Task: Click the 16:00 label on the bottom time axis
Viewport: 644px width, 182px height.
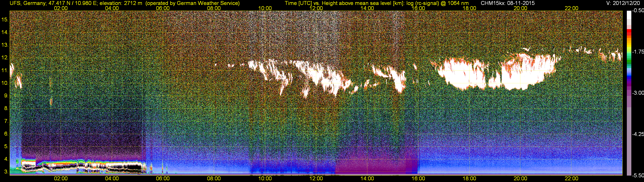Action: click(418, 179)
